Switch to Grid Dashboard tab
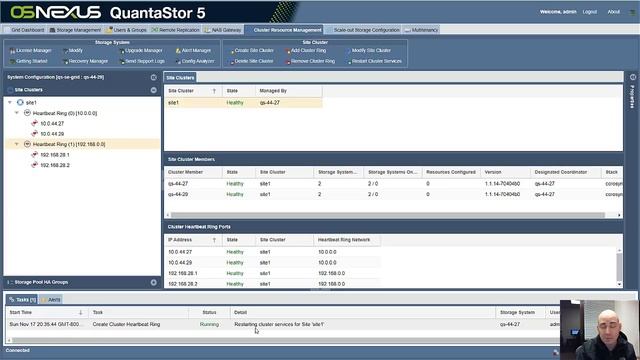The height and width of the screenshot is (360, 640). (x=24, y=30)
